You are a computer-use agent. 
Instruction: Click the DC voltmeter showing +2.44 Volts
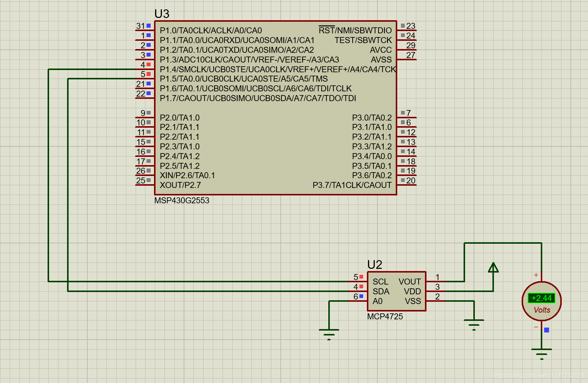(542, 301)
